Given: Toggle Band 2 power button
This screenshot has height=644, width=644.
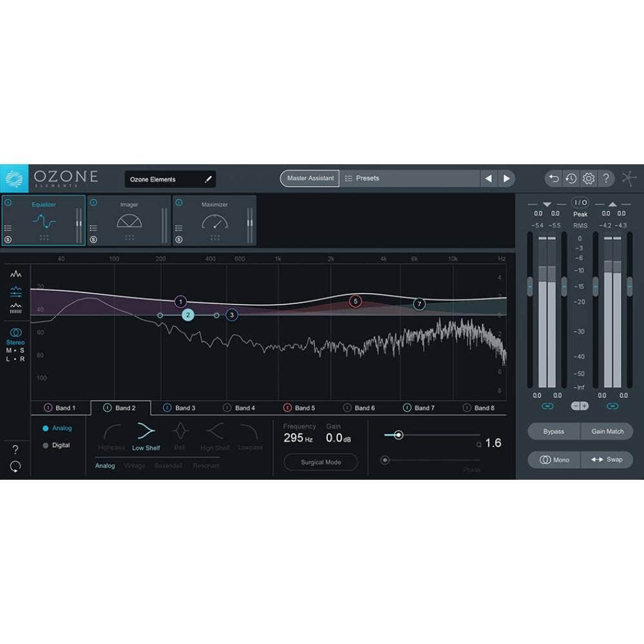Looking at the screenshot, I should pyautogui.click(x=107, y=408).
